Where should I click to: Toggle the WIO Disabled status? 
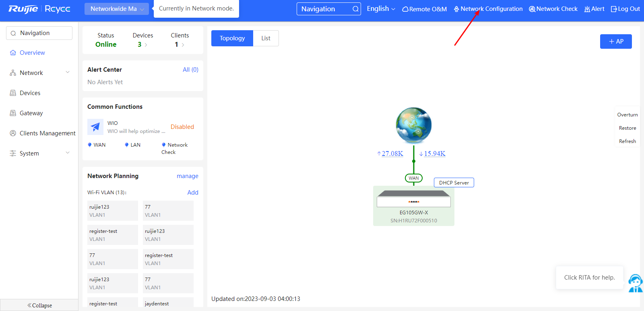point(182,127)
